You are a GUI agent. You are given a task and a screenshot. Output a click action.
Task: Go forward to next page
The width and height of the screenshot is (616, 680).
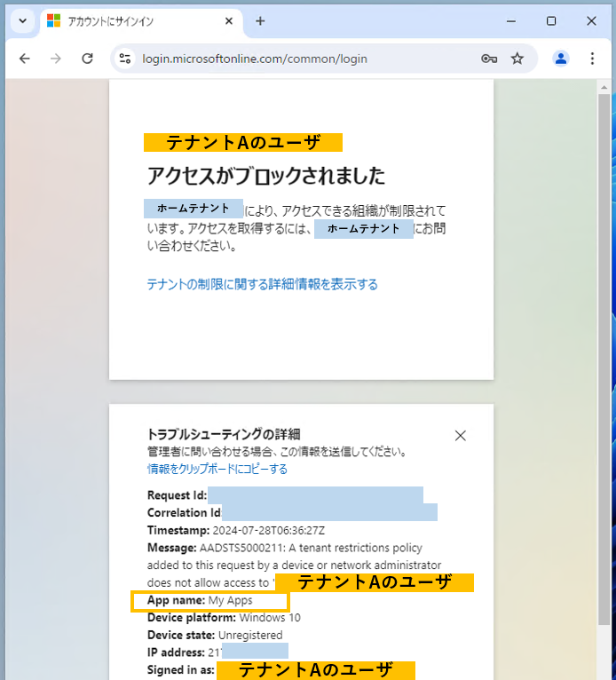(56, 59)
